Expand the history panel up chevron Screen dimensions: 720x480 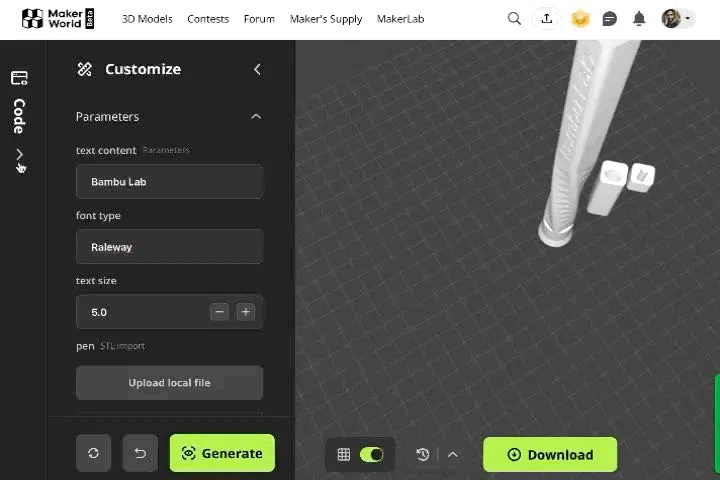(453, 455)
